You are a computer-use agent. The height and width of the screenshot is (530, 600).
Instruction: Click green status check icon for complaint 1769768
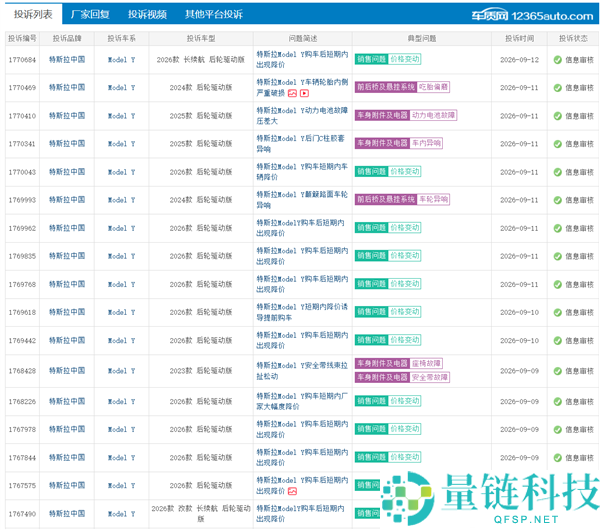pos(558,284)
